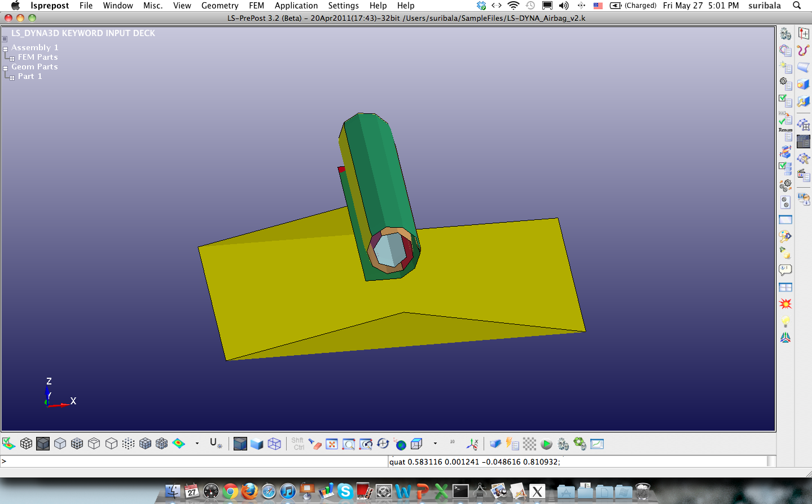Viewport: 812px width, 504px height.
Task: Click the speech bubble annotation icon
Action: (785, 270)
